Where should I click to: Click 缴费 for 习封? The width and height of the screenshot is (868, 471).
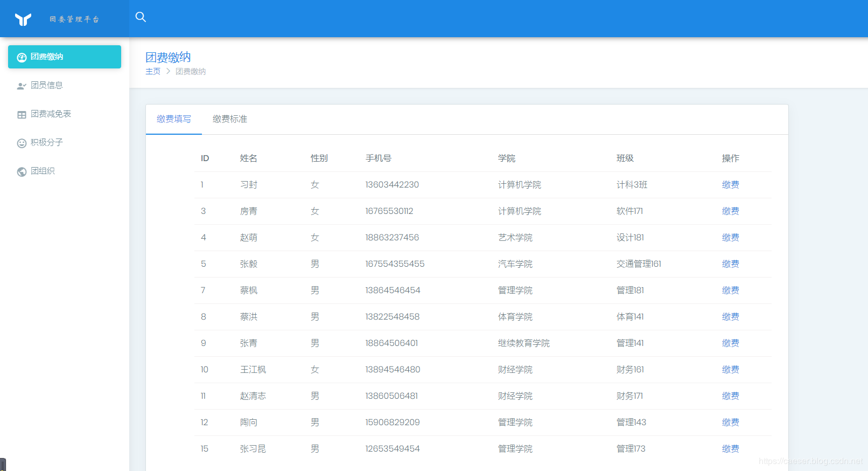tap(731, 185)
